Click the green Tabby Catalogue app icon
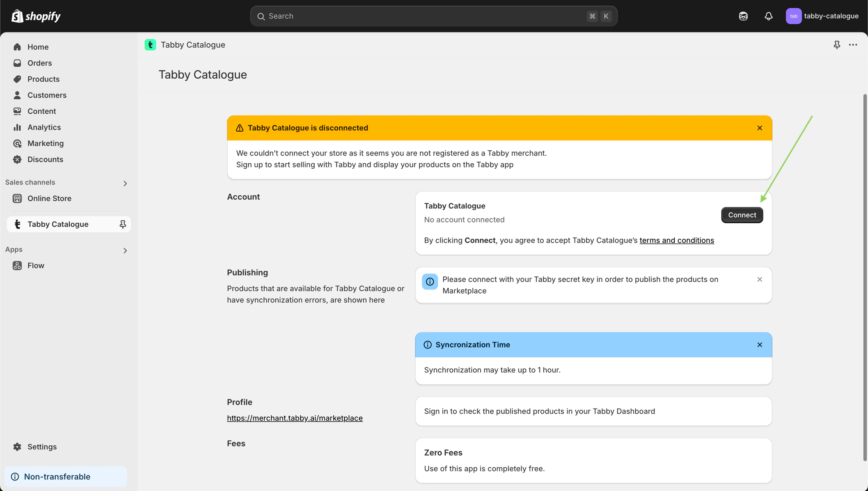868x491 pixels. click(x=150, y=45)
